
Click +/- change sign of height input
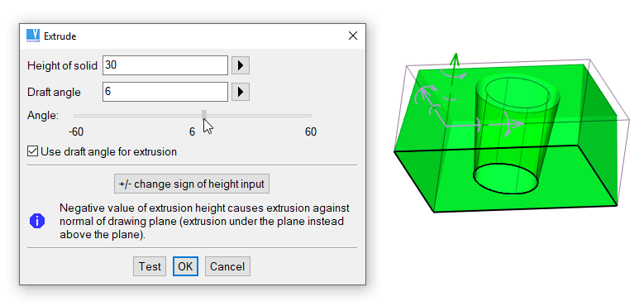tap(192, 184)
